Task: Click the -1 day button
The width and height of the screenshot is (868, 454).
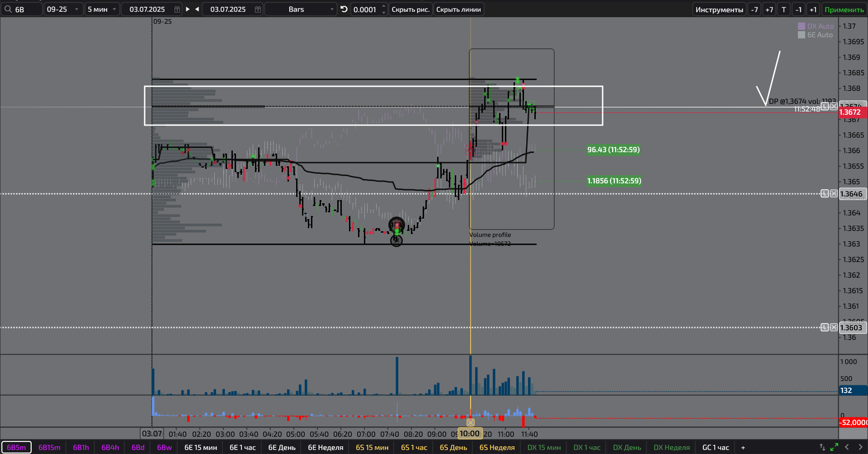Action: (799, 9)
